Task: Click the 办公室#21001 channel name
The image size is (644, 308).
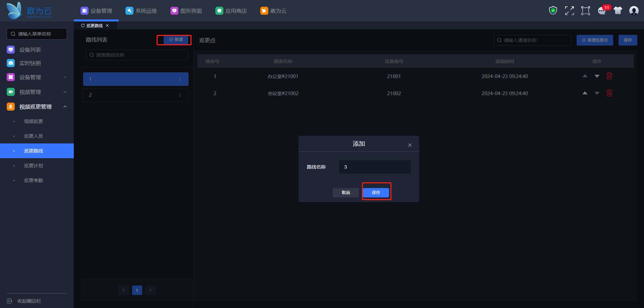Action: tap(283, 76)
